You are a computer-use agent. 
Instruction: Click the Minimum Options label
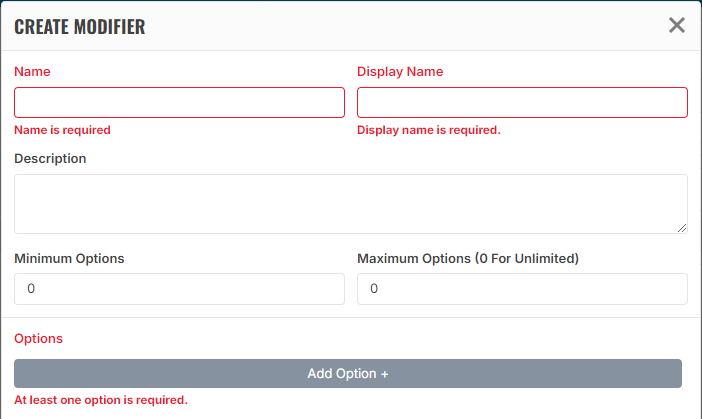(x=69, y=258)
